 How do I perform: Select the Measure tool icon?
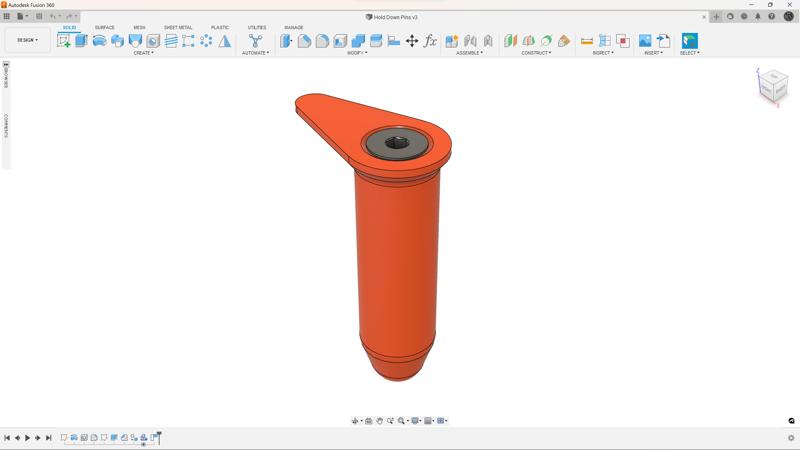coord(587,41)
